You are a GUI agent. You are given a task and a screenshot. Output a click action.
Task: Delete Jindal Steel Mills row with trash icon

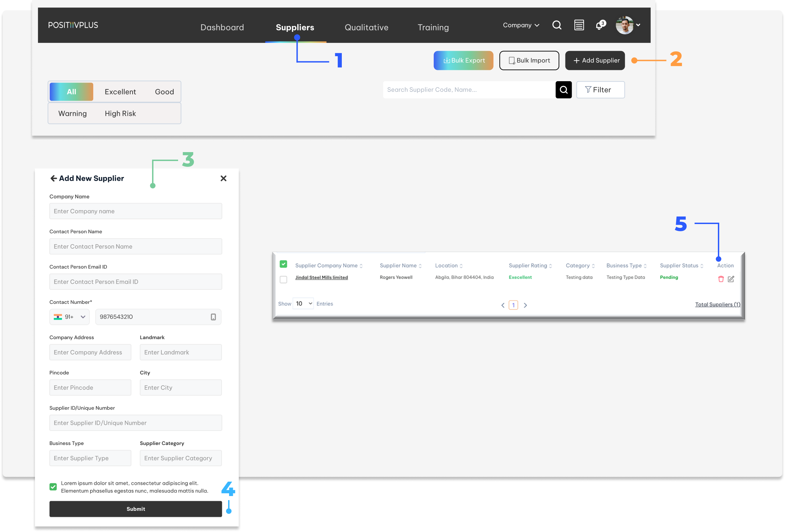click(721, 279)
